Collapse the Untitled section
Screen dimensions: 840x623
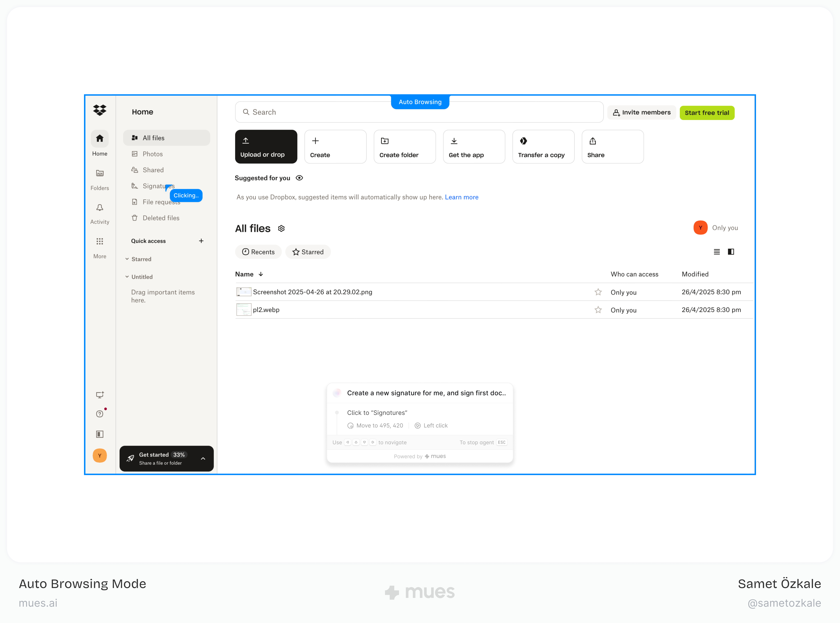click(x=127, y=277)
